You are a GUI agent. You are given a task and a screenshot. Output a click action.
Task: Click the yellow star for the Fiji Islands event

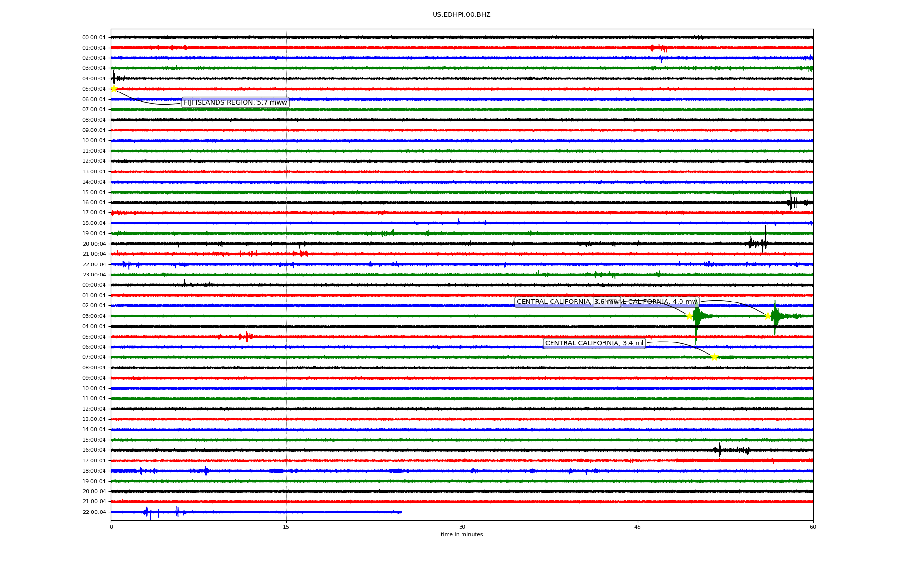click(114, 89)
